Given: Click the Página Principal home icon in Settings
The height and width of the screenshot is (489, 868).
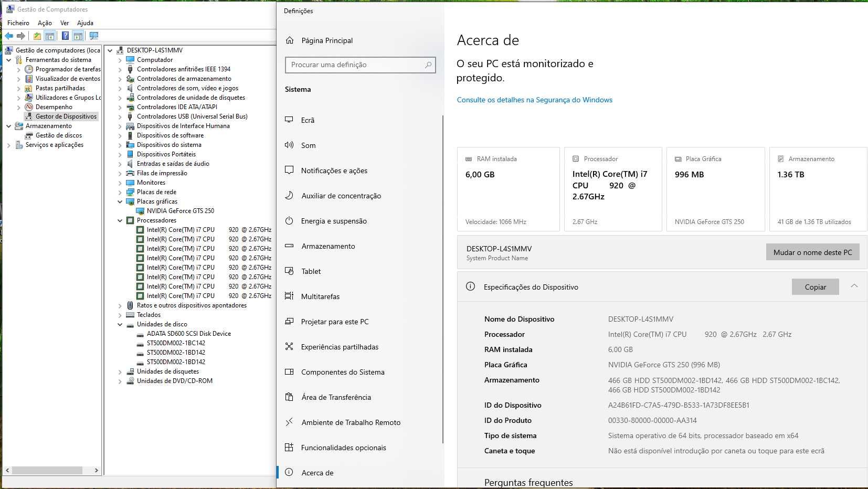Looking at the screenshot, I should pyautogui.click(x=290, y=40).
